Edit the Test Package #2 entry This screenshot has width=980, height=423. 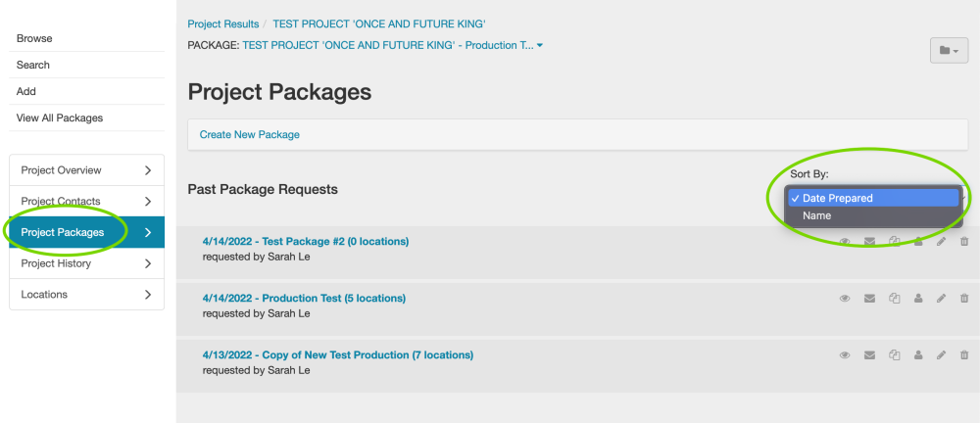point(941,242)
